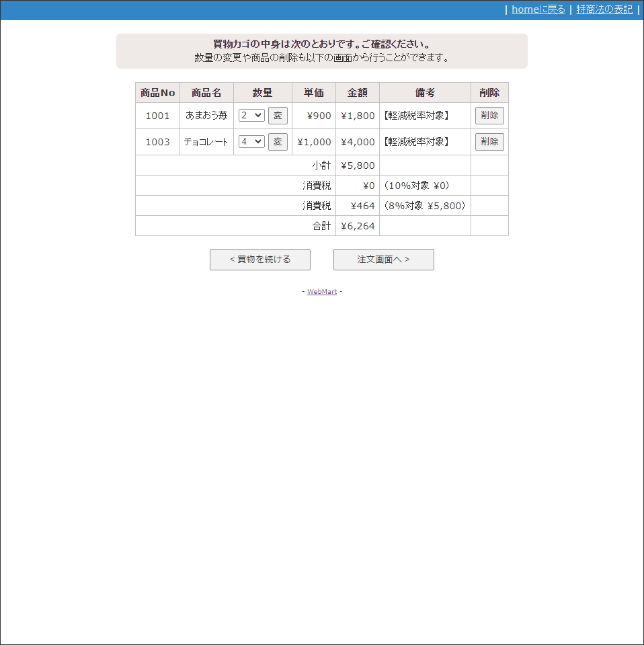Click the 8%対象 ¥5,800 tax note

tap(425, 206)
